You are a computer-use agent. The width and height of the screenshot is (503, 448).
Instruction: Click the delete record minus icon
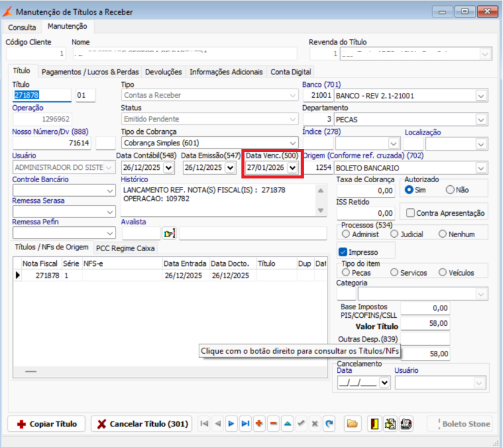click(x=273, y=424)
